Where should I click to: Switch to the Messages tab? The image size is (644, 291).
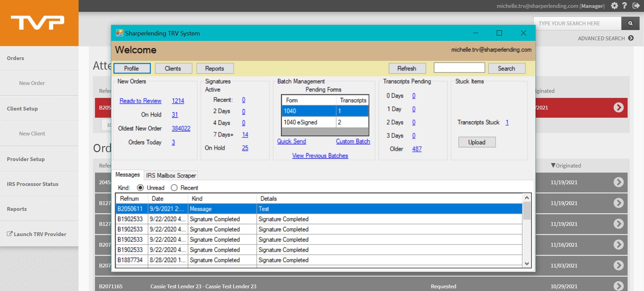(127, 175)
